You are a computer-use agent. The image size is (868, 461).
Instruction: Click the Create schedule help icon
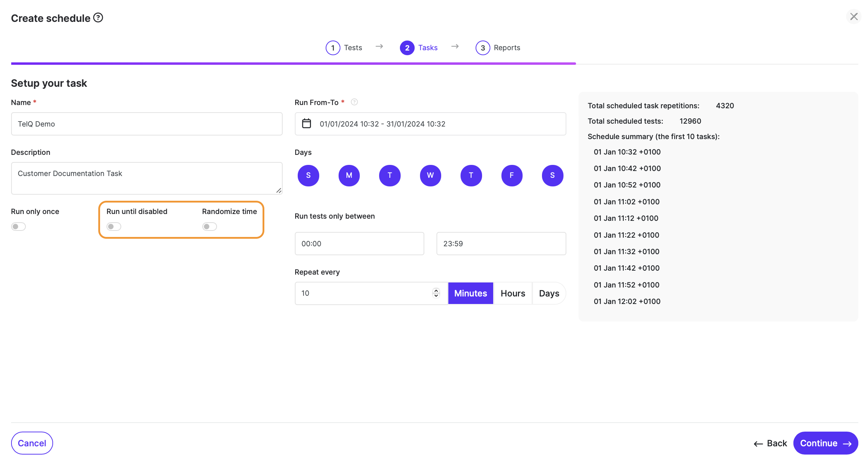pyautogui.click(x=98, y=18)
